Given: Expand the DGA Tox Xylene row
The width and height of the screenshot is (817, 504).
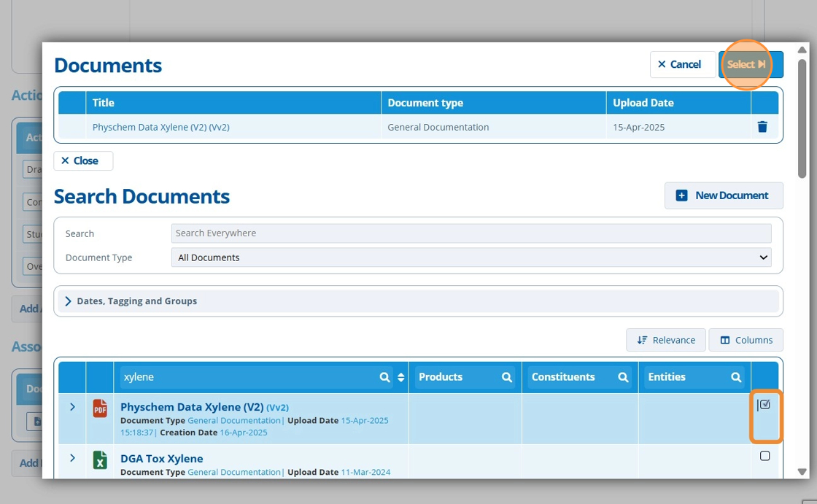Looking at the screenshot, I should click(72, 458).
